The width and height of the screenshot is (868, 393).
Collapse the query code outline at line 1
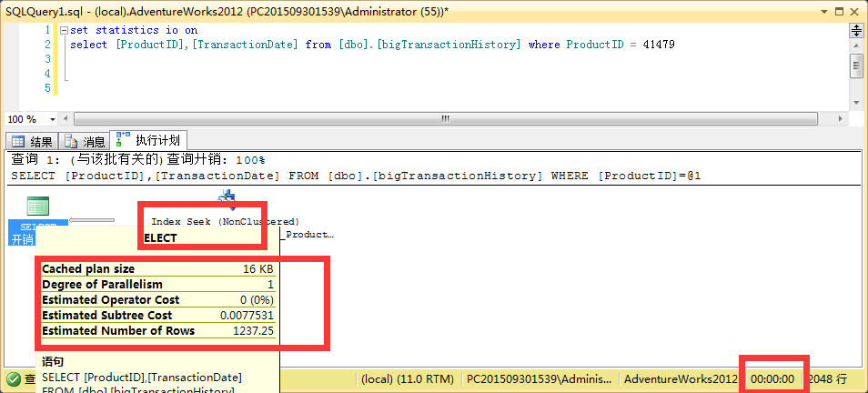pyautogui.click(x=64, y=30)
